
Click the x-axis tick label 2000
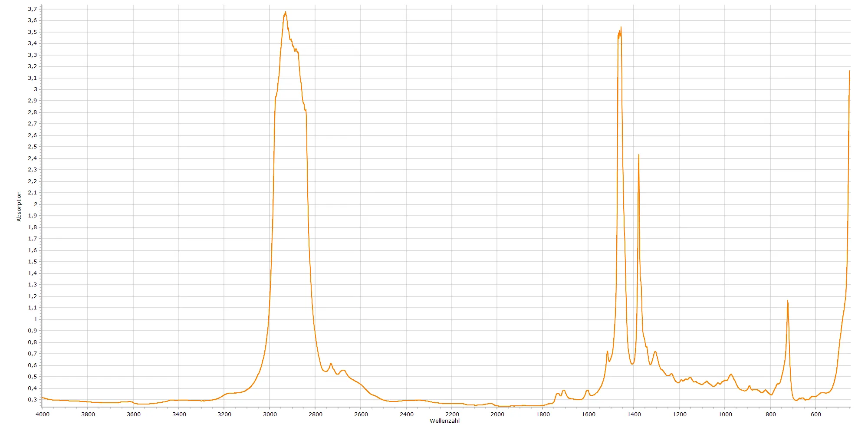point(497,414)
